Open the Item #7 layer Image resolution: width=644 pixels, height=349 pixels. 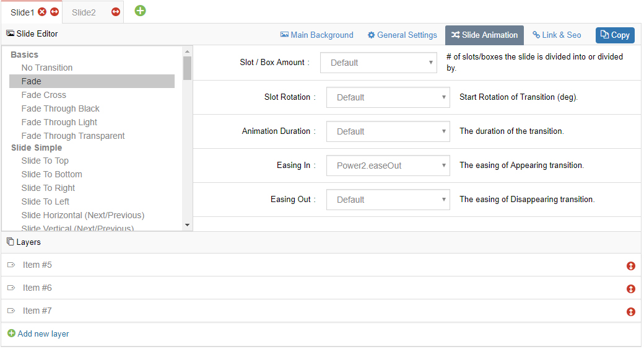(x=37, y=311)
